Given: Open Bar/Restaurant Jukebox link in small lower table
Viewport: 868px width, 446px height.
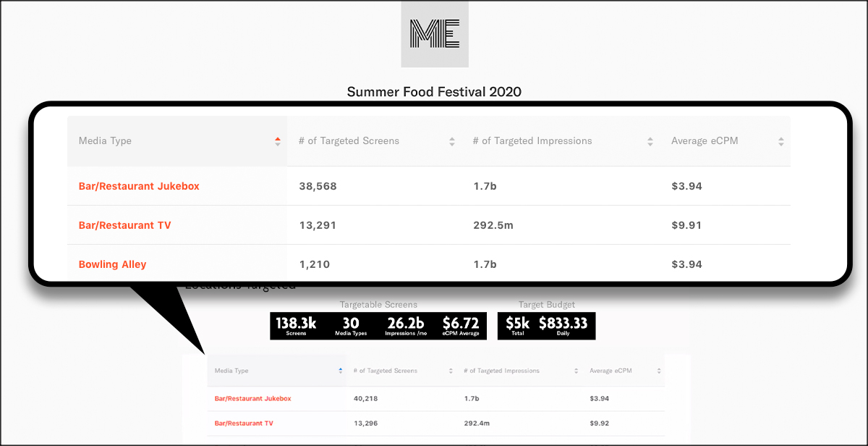Looking at the screenshot, I should point(252,398).
